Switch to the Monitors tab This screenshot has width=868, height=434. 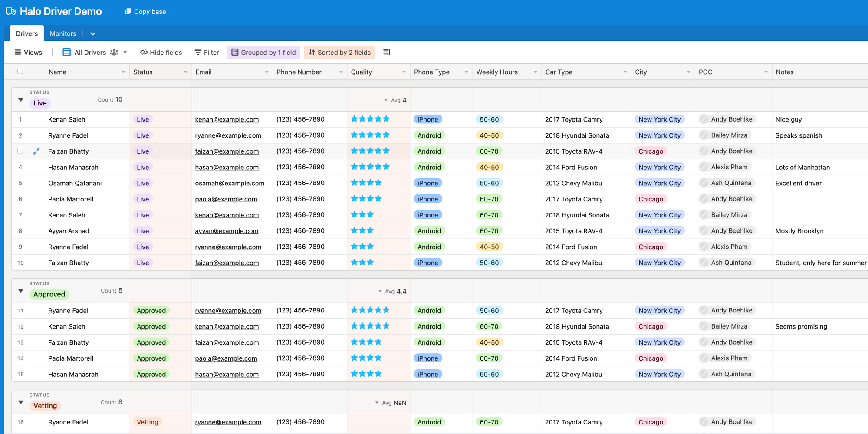coord(62,33)
